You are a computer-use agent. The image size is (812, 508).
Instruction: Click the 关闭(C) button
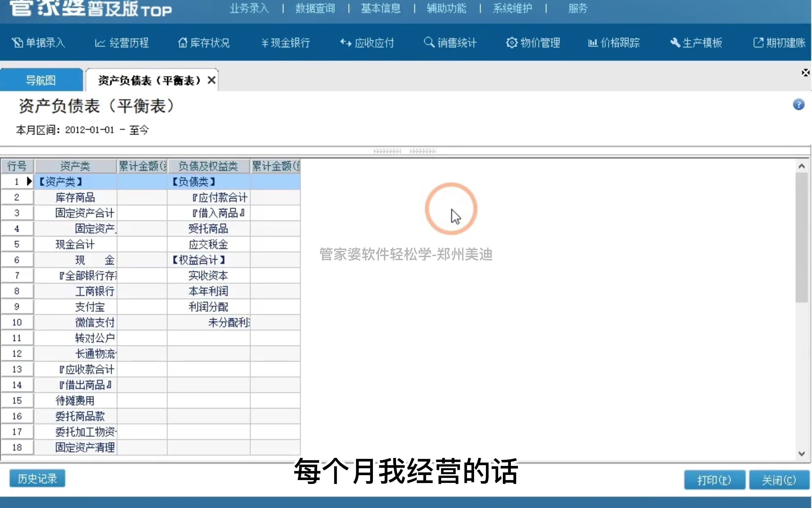[x=779, y=480]
